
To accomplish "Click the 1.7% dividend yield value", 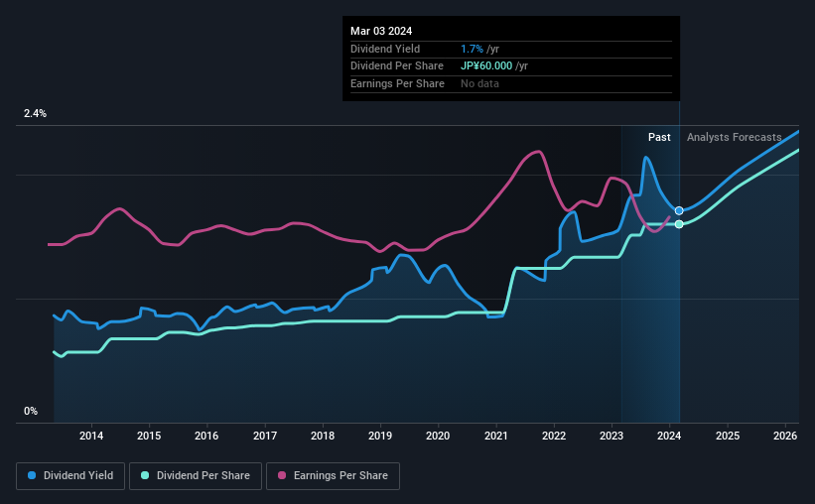I will point(472,49).
